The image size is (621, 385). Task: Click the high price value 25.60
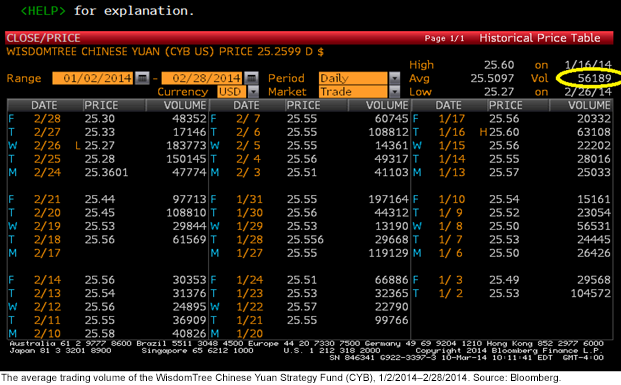click(x=499, y=65)
